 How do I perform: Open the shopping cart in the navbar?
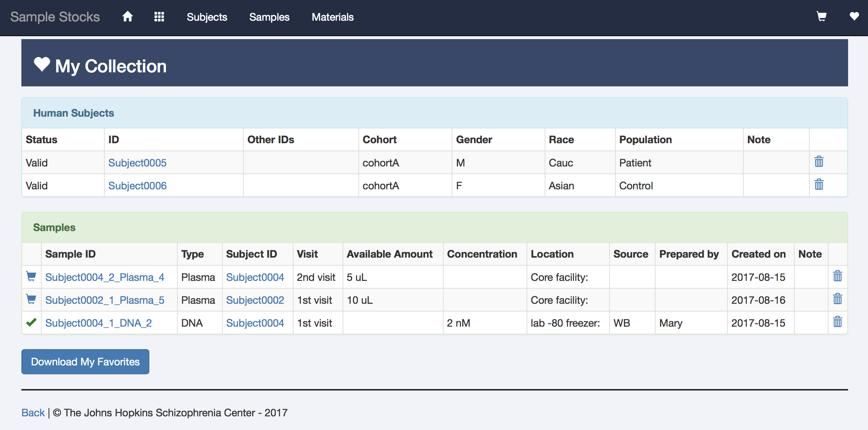822,17
